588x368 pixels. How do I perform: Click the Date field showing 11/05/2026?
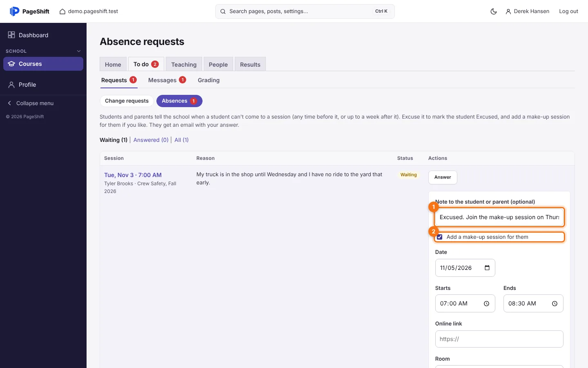pyautogui.click(x=465, y=268)
